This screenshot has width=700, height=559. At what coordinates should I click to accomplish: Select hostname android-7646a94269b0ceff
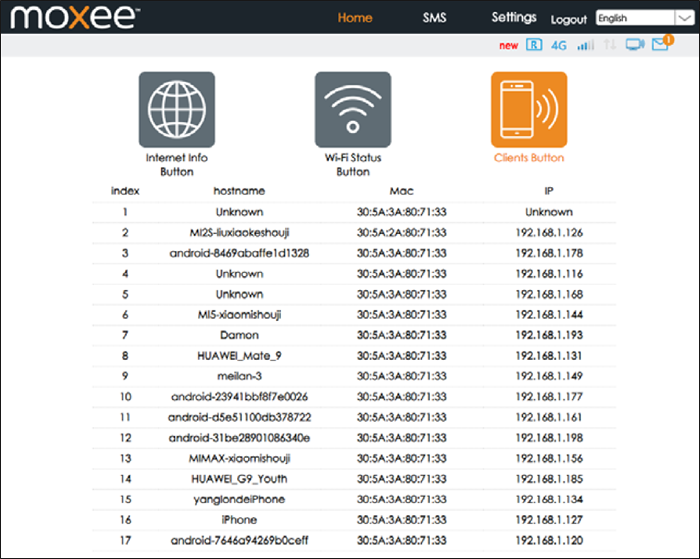[x=239, y=541]
